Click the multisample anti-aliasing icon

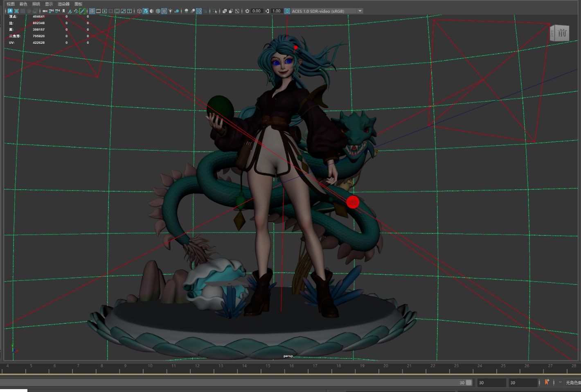199,11
